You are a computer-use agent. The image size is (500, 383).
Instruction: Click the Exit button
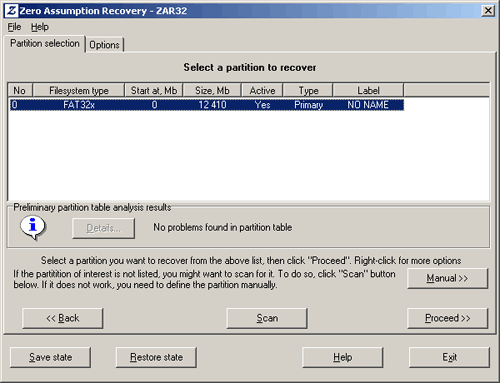click(x=449, y=357)
